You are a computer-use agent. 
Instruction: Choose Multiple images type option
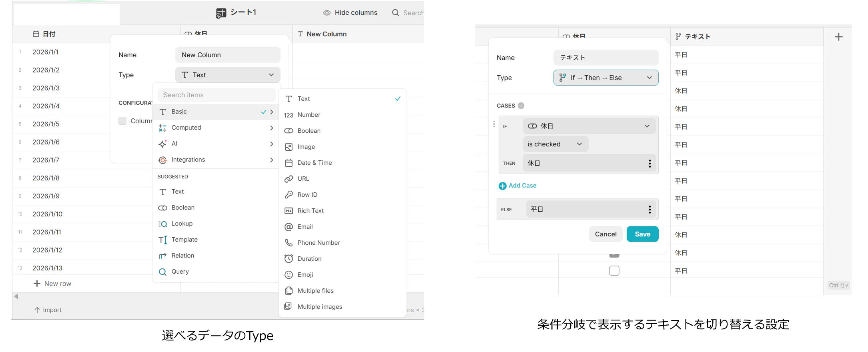(x=342, y=307)
